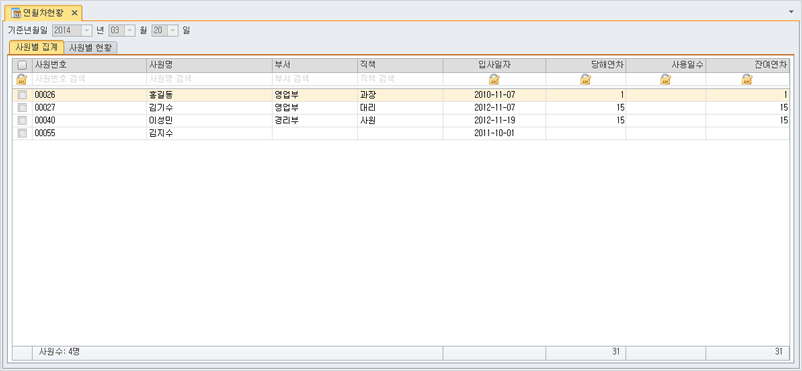Viewport: 802px width, 371px height.
Task: Close the 연월차현황 tab
Action: [x=74, y=13]
